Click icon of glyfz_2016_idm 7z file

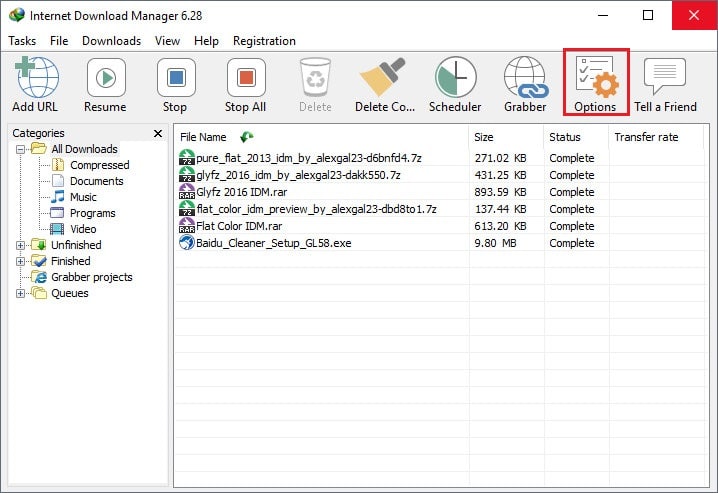[186, 174]
